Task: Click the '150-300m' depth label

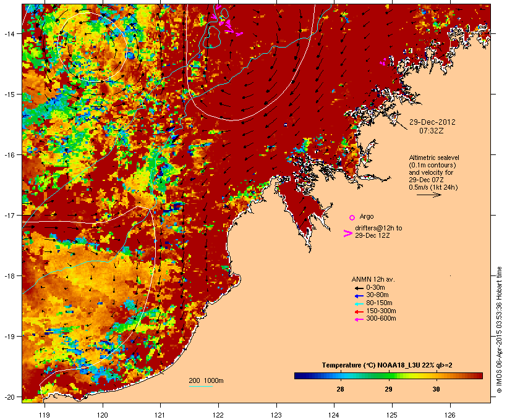Action: [381, 311]
